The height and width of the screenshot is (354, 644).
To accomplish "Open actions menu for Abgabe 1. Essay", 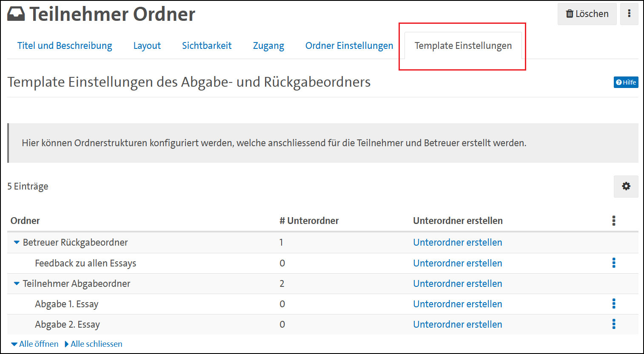I will [x=613, y=304].
